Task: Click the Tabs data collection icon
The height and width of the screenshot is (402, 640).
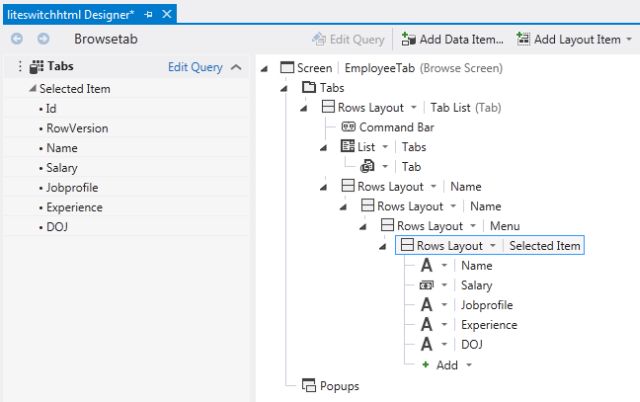Action: coord(36,67)
